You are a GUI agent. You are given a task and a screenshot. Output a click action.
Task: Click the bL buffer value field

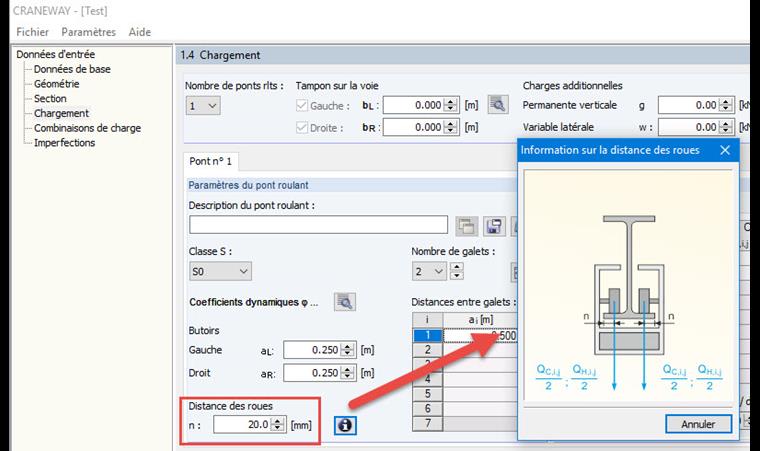(x=413, y=105)
